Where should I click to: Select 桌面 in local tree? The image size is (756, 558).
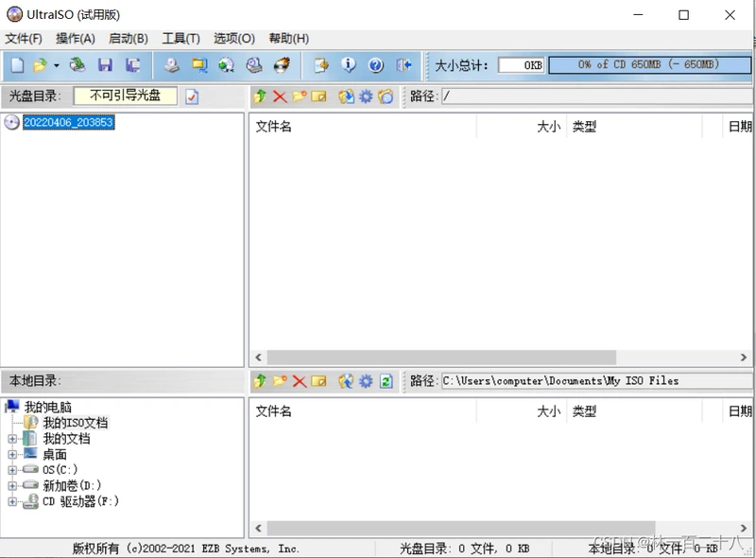pos(55,454)
